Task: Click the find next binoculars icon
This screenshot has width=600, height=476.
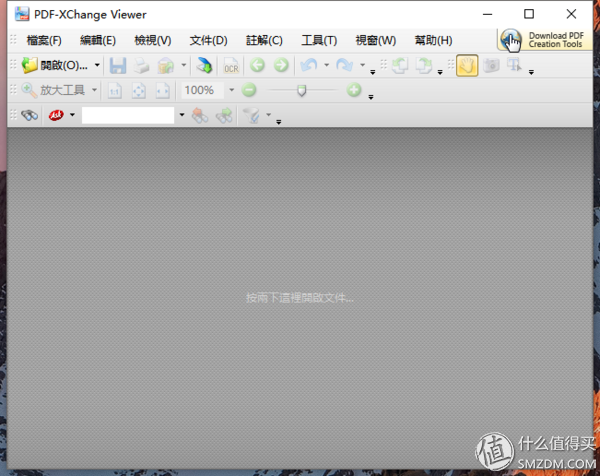Action: tap(224, 115)
